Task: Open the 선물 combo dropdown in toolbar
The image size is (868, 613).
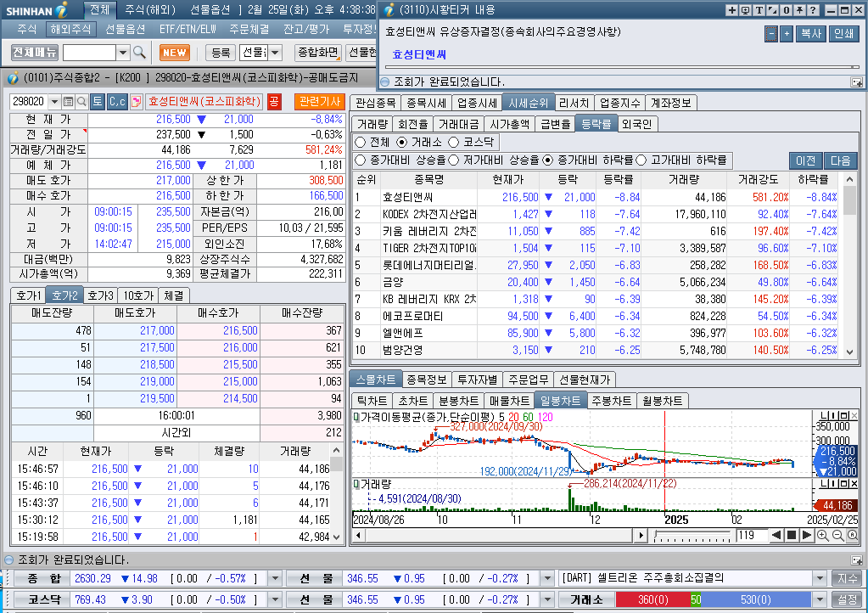Action: [x=275, y=53]
